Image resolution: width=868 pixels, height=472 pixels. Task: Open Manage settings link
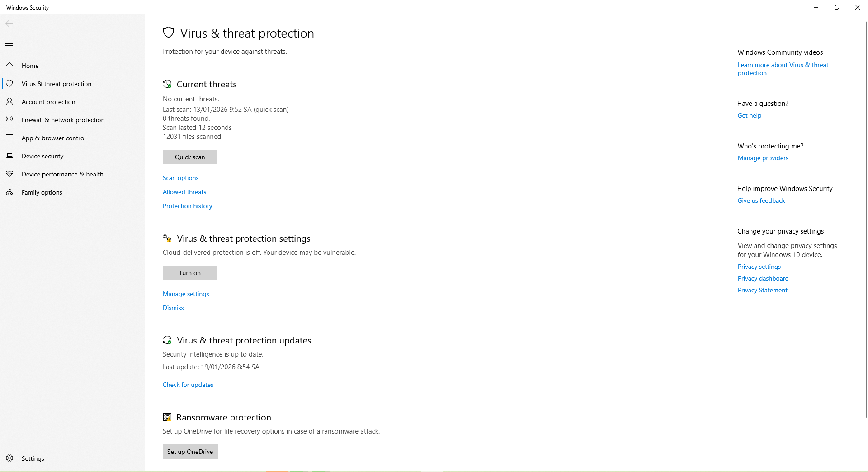(x=186, y=294)
